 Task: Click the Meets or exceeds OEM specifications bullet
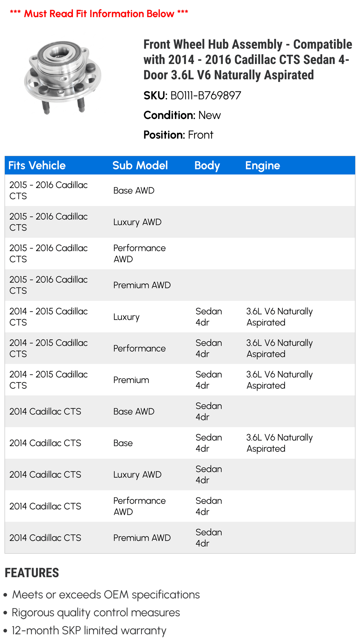pos(106,595)
